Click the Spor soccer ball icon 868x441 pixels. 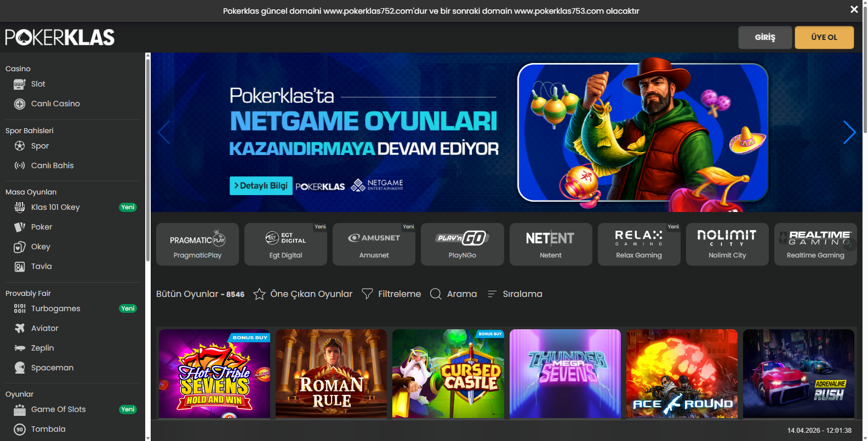click(20, 146)
